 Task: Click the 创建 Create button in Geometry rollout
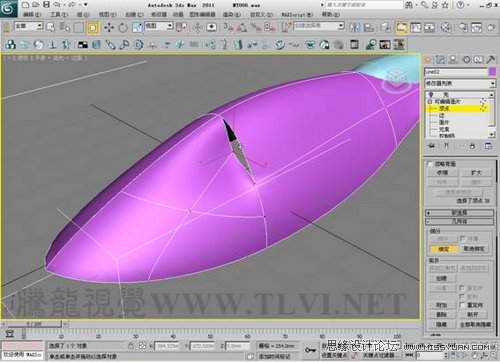(441, 278)
